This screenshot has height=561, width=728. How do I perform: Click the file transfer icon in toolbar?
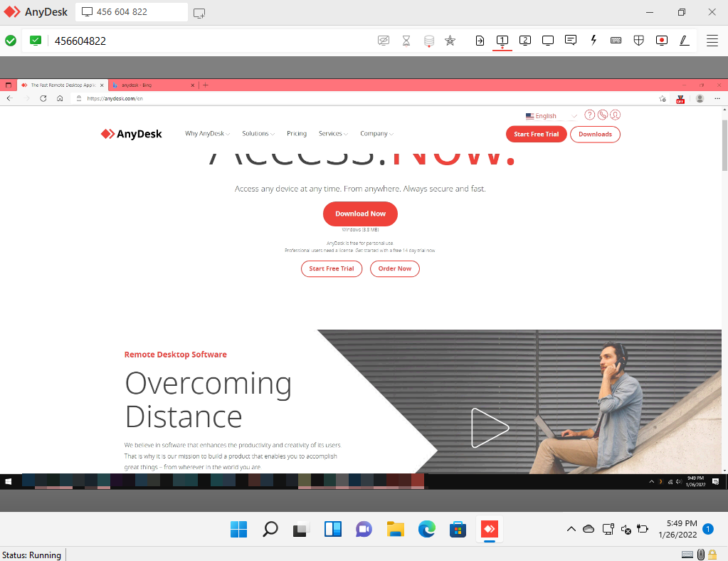click(x=480, y=41)
